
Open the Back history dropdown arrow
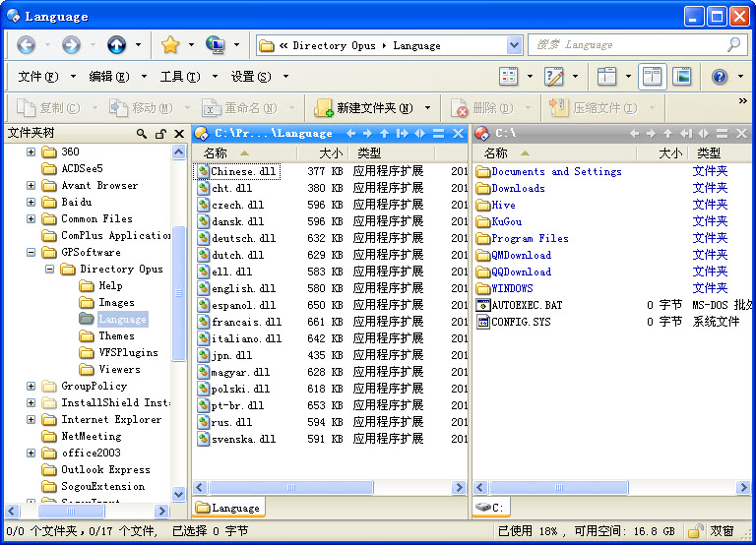tap(47, 45)
